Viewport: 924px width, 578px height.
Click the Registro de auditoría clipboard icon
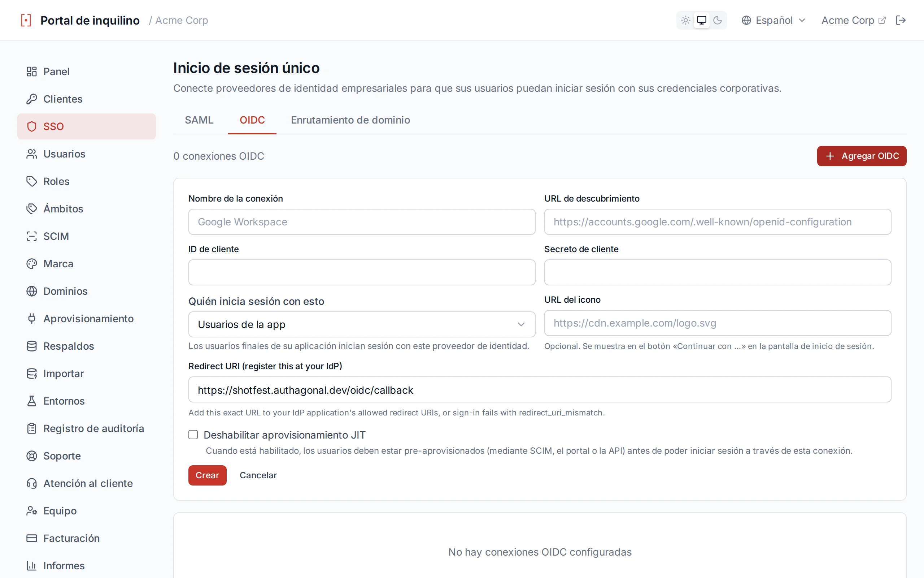(x=32, y=428)
